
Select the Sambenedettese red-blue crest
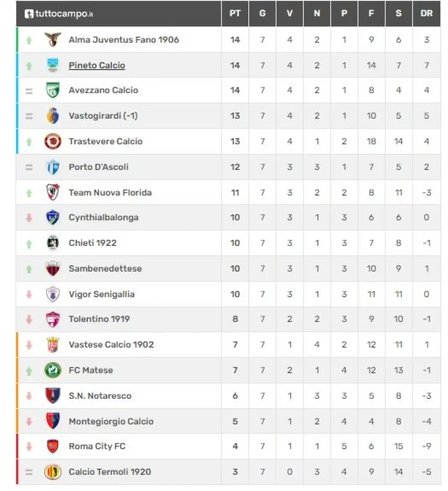pos(53,269)
